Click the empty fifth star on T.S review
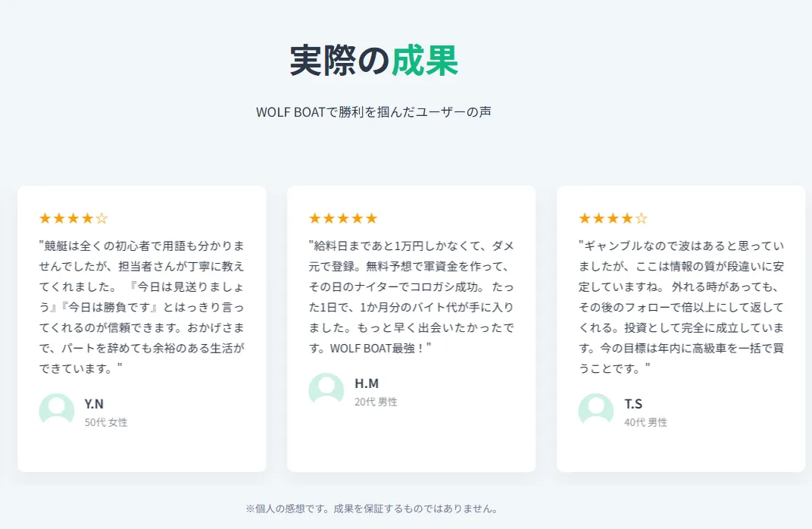The image size is (812, 529). click(x=642, y=218)
